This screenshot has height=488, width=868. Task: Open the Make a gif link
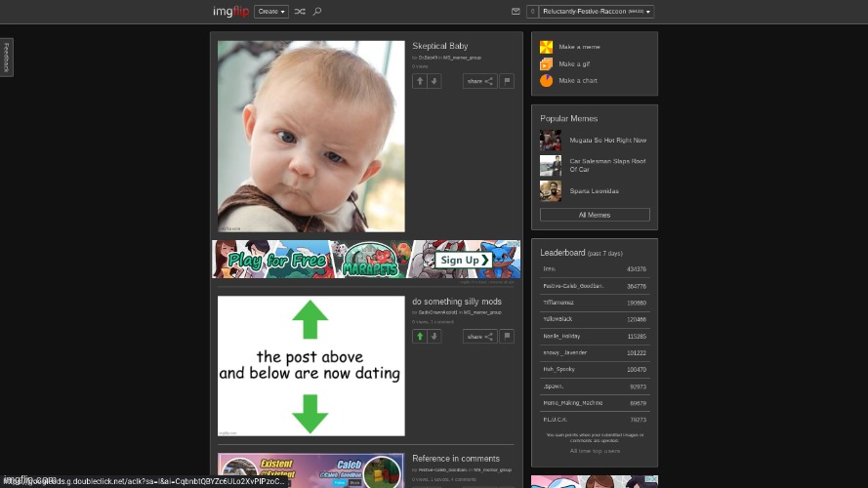pyautogui.click(x=574, y=64)
